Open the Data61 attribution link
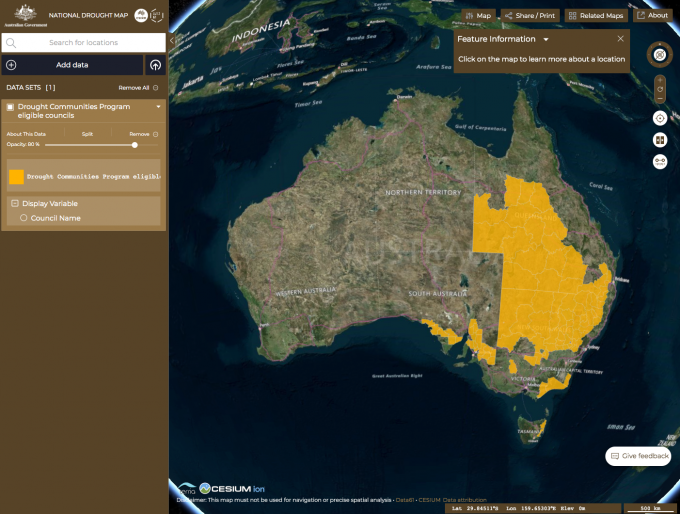This screenshot has height=514, width=680. (x=404, y=500)
